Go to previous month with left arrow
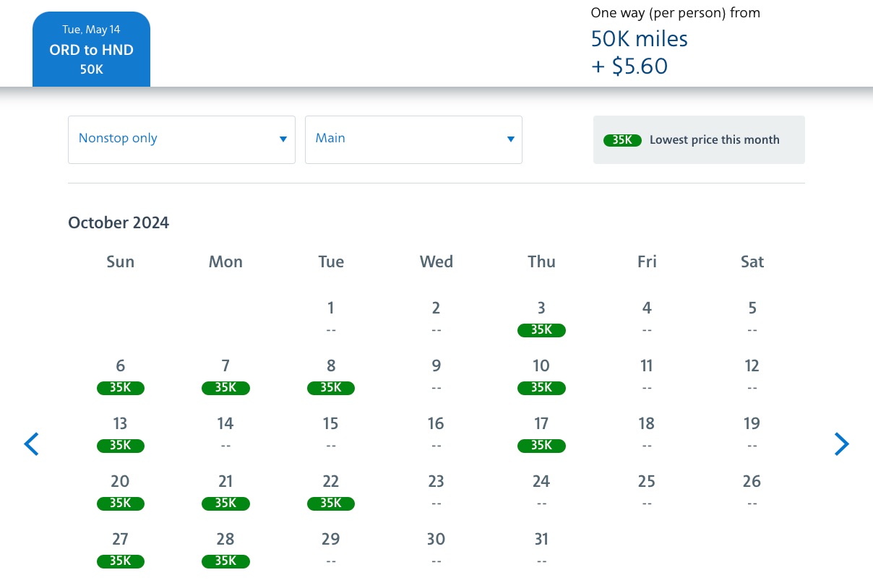The width and height of the screenshot is (873, 588). tap(31, 444)
